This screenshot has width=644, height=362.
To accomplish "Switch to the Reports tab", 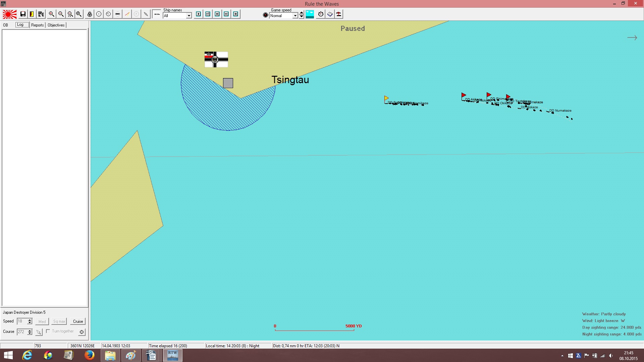I will 38,25.
